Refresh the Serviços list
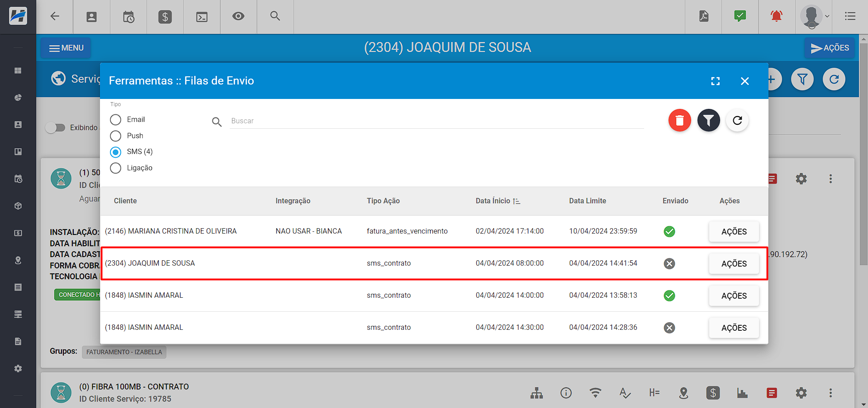The width and height of the screenshot is (868, 408). (834, 80)
